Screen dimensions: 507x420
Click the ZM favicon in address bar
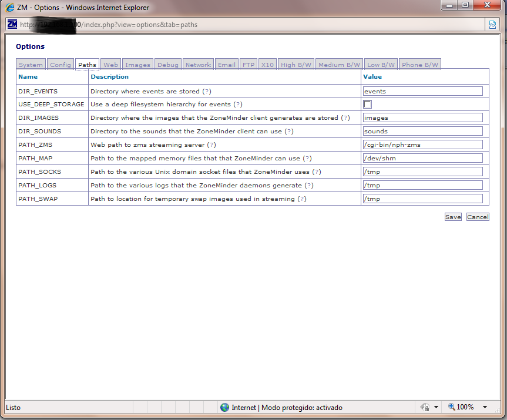[x=12, y=24]
